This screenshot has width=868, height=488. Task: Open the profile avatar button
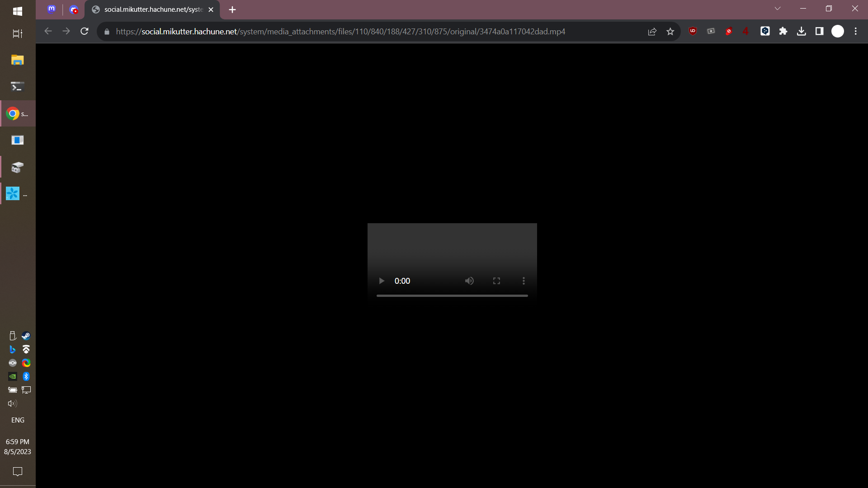coord(837,31)
